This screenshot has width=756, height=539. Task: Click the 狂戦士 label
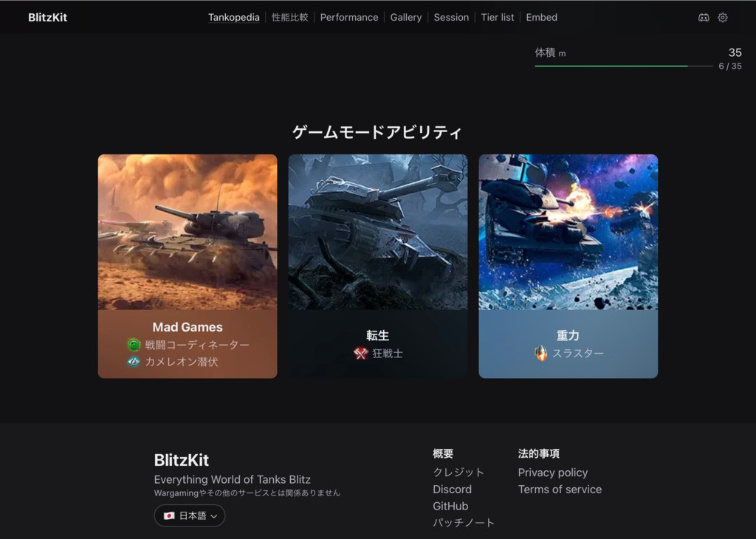tap(388, 354)
